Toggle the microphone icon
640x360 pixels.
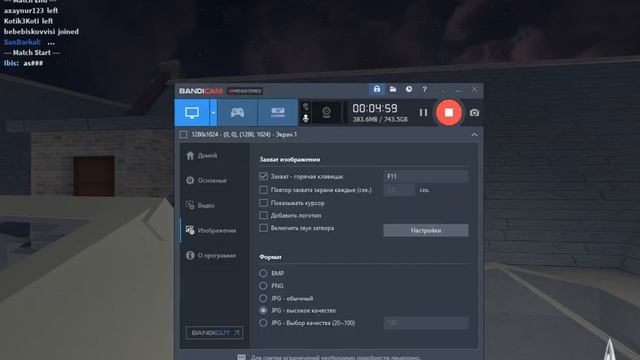[x=305, y=118]
